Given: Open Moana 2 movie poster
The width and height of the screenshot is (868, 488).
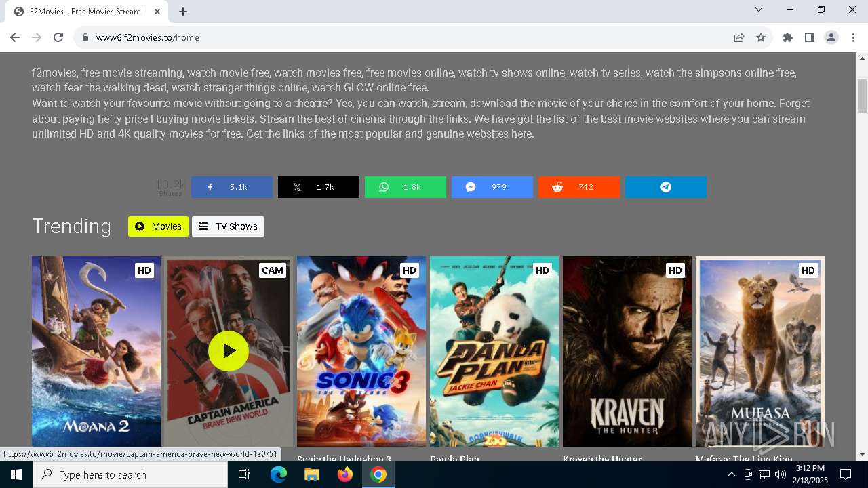Looking at the screenshot, I should 96,351.
